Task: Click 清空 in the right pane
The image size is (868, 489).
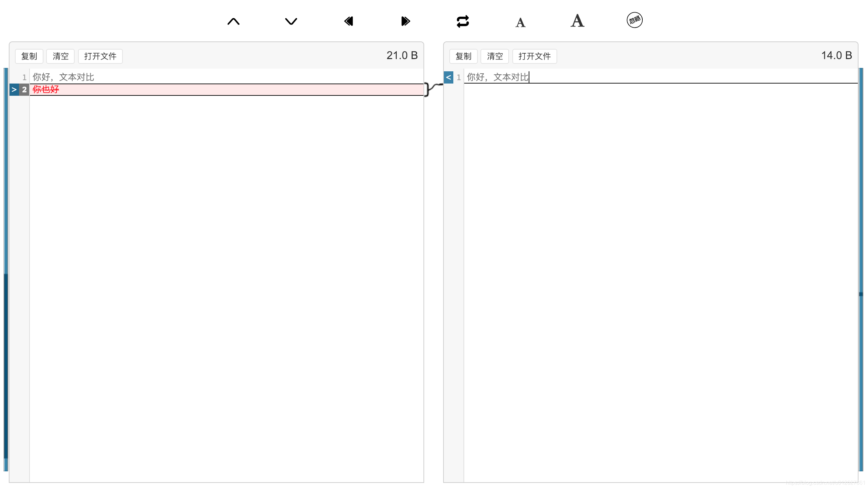Action: tap(495, 56)
